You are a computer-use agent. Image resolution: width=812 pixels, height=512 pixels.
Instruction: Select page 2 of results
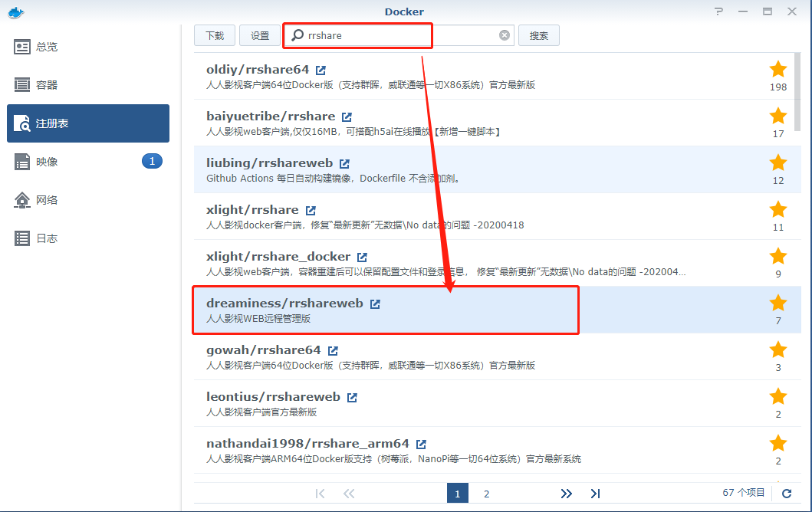[x=487, y=494]
